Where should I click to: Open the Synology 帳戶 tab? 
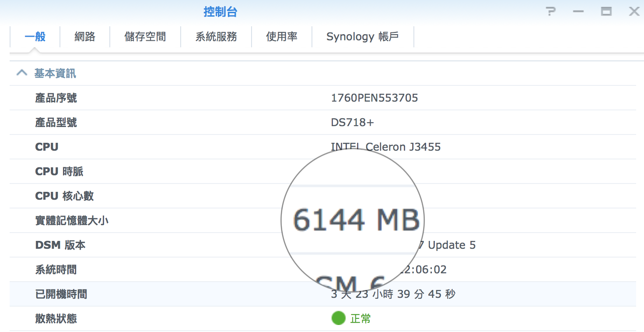point(362,37)
